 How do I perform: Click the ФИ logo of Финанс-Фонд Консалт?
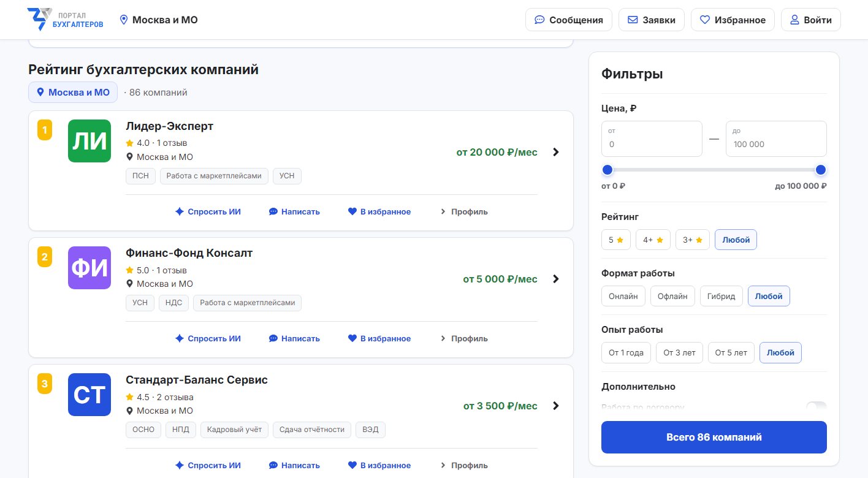pos(89,268)
